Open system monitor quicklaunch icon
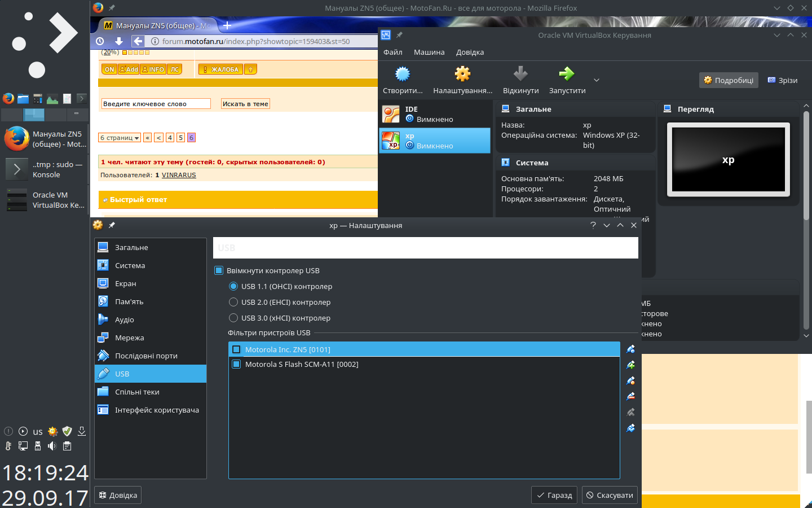Screen dimensions: 812x508 tap(52, 98)
